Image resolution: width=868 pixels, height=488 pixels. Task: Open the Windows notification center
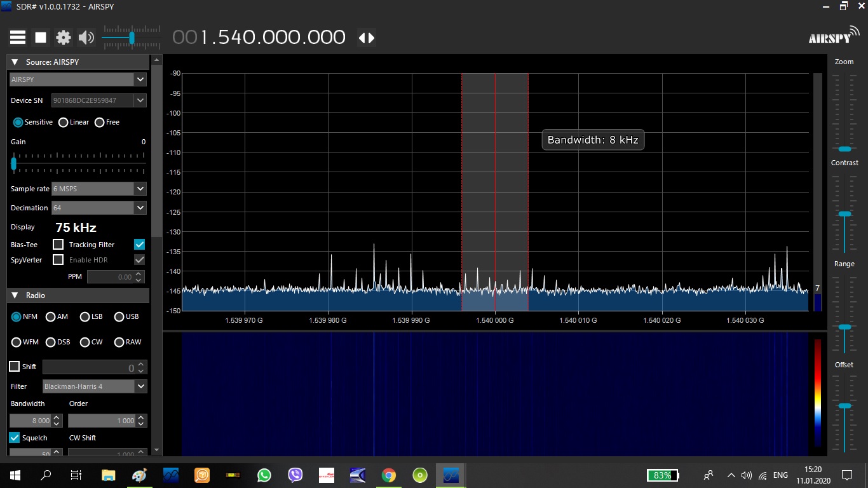pos(846,475)
